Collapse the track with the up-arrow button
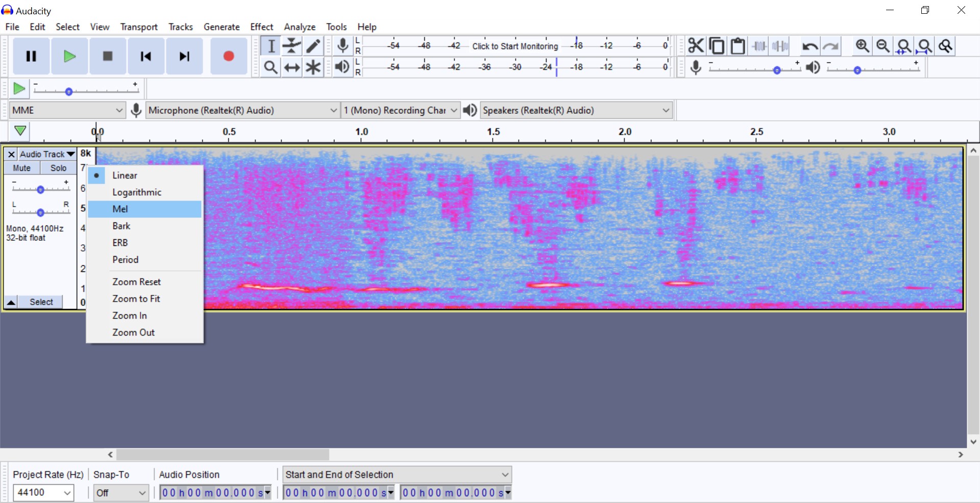 click(x=11, y=302)
